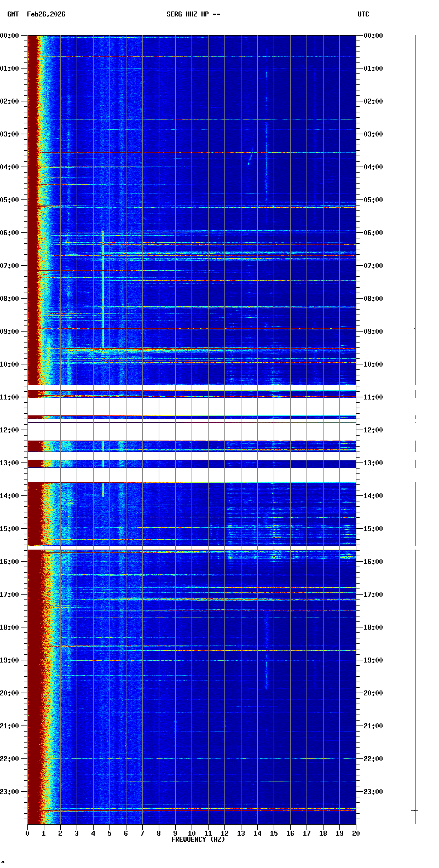The image size is (439, 868).
Task: Click the white data gap just after 13:00
Action: tap(192, 475)
